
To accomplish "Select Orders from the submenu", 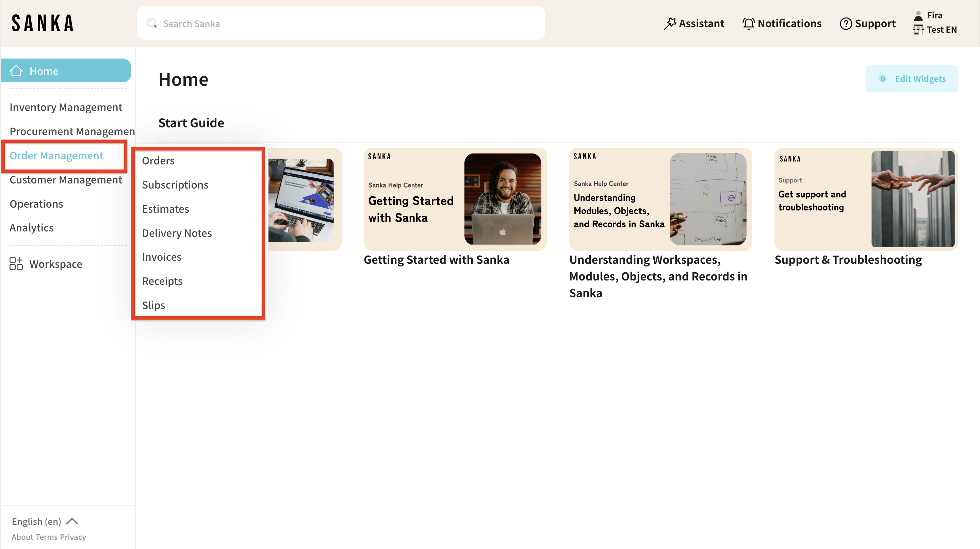I will pos(158,161).
